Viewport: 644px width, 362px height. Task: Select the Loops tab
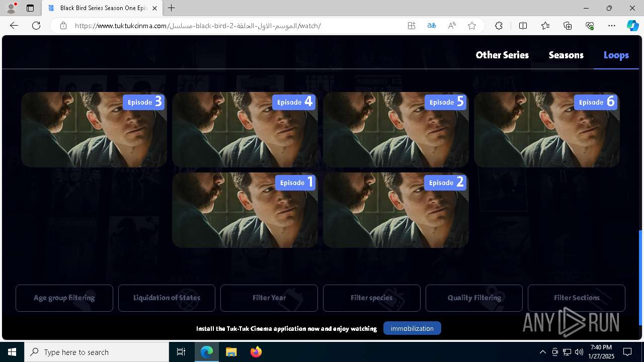pos(616,55)
